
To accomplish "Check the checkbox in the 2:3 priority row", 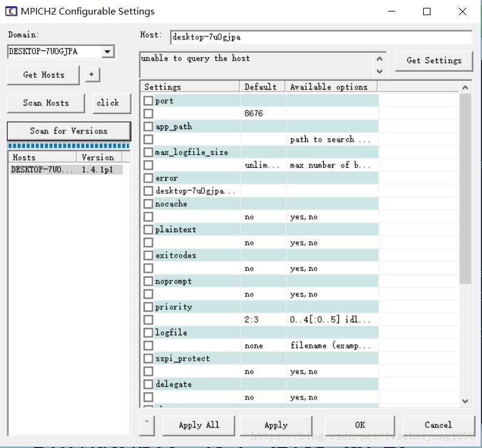I will tap(149, 319).
